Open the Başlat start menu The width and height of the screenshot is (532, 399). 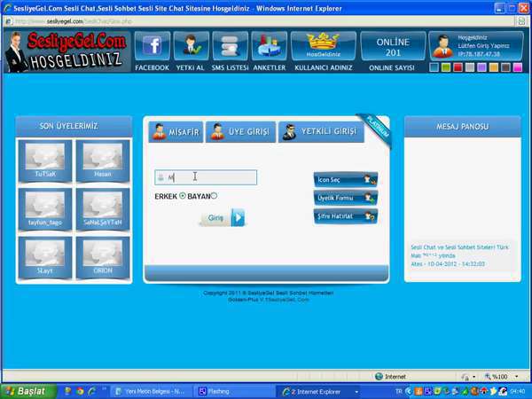tap(26, 390)
